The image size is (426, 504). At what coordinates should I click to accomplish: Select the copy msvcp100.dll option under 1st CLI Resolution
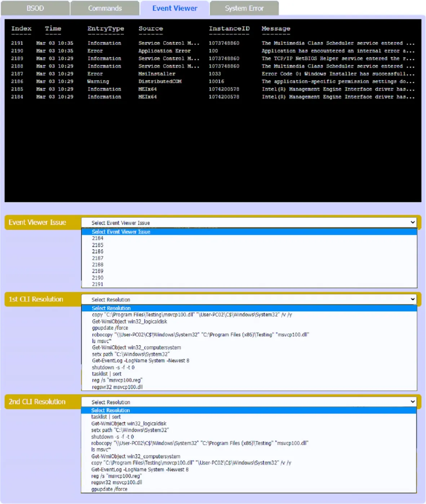coord(249,315)
